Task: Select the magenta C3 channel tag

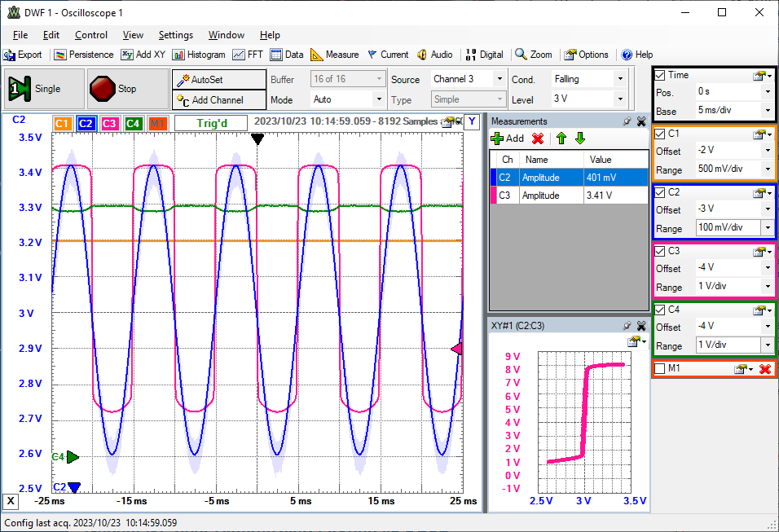Action: [110, 123]
